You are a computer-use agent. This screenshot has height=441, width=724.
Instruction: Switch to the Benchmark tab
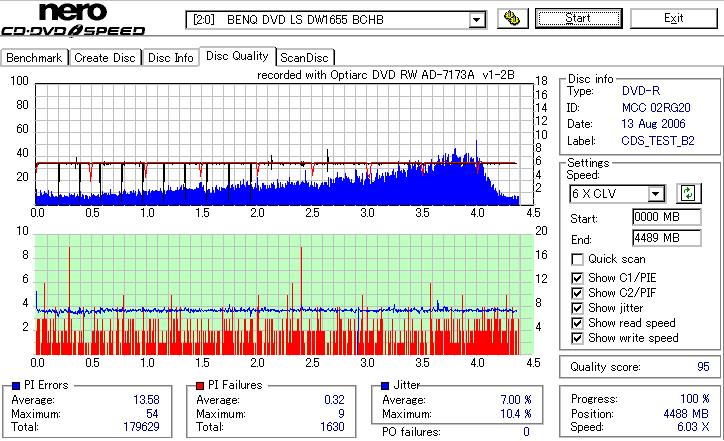[x=34, y=58]
